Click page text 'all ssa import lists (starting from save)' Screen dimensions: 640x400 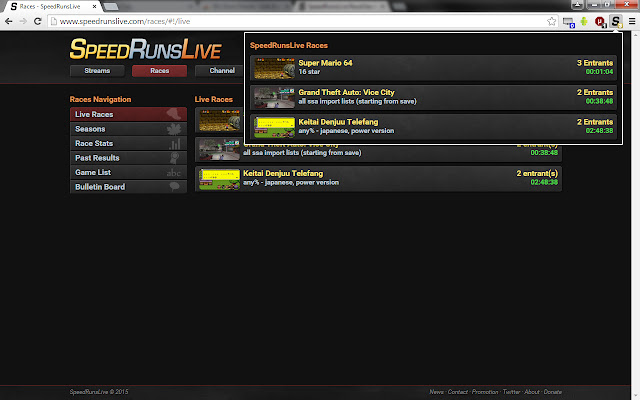pos(302,153)
